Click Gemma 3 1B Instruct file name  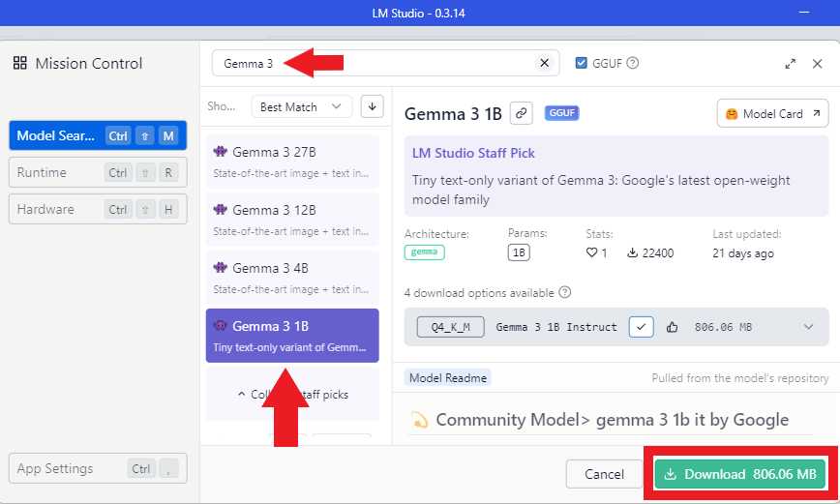pyautogui.click(x=556, y=327)
